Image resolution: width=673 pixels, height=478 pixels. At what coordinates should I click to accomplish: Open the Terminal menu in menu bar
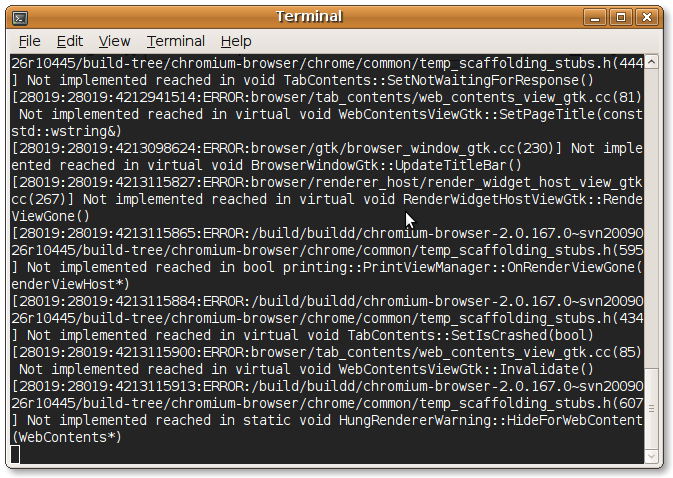click(x=175, y=41)
